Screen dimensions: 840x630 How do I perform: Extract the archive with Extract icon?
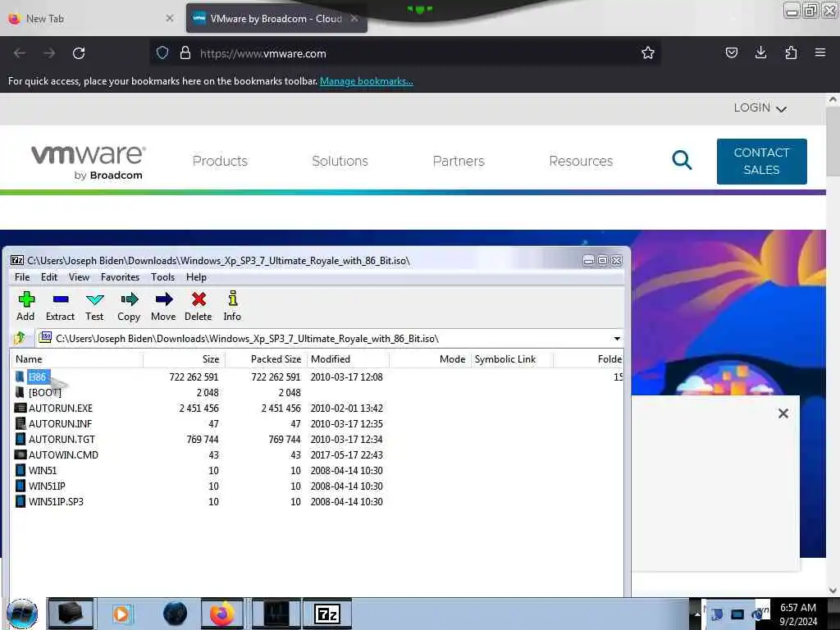[x=60, y=306]
